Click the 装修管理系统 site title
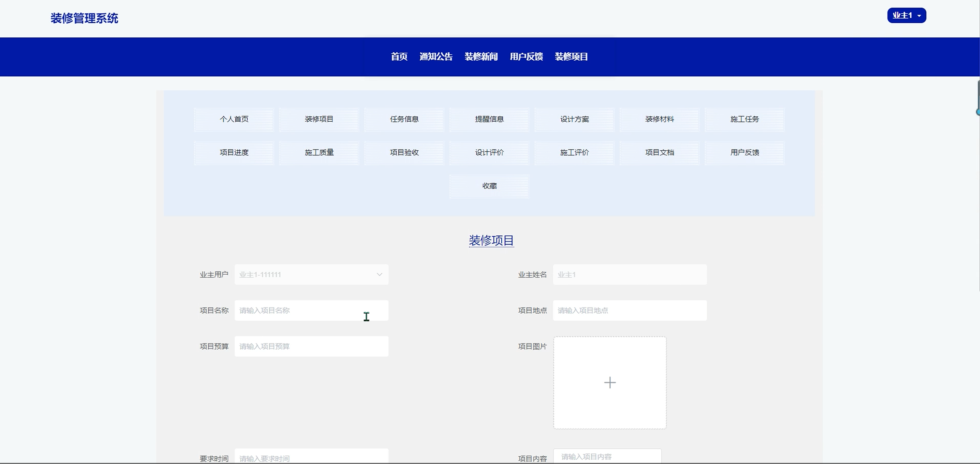Screen dimensions: 980x464 coord(85,18)
